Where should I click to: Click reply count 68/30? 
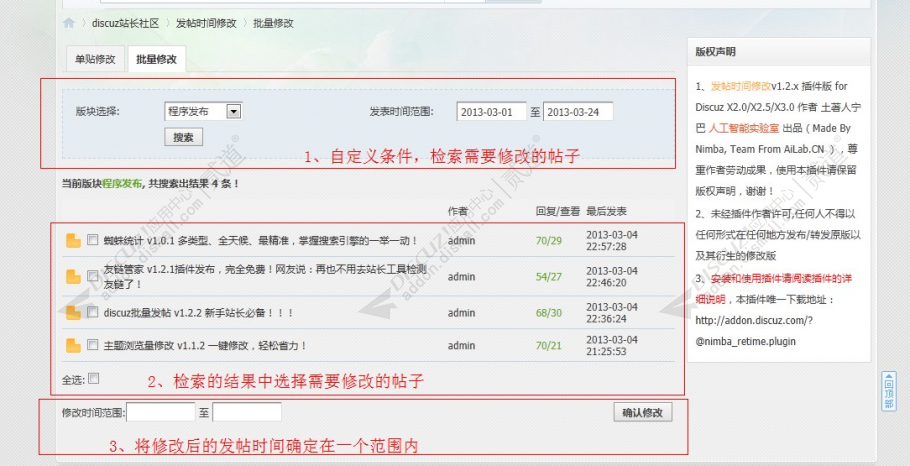click(x=548, y=313)
